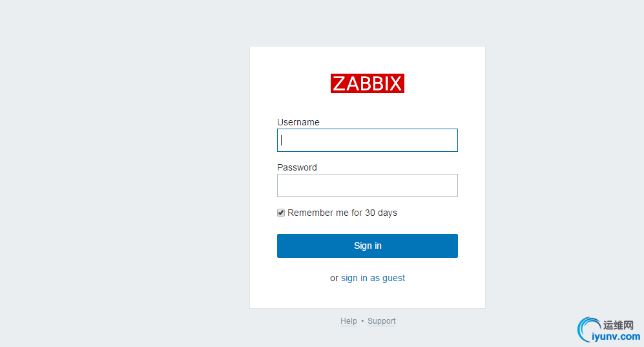Click the Password label text
The width and height of the screenshot is (644, 347).
297,167
